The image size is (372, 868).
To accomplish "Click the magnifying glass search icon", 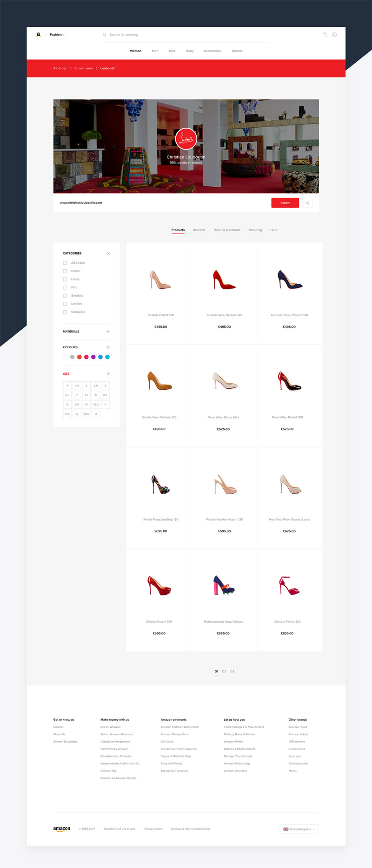I will click(105, 35).
